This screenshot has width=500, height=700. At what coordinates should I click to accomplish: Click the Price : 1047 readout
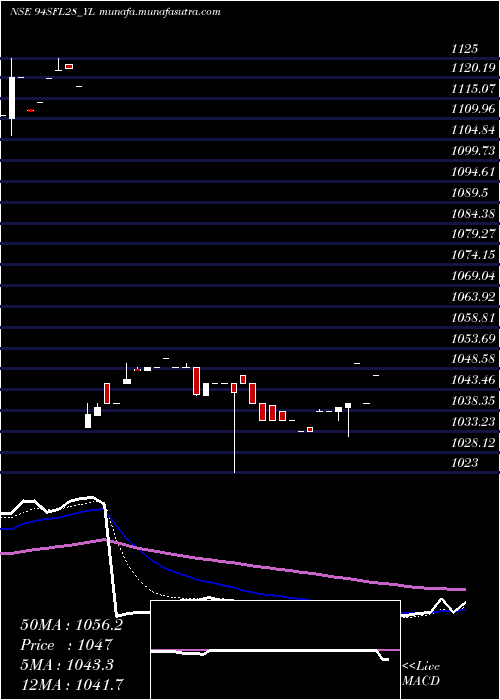(x=66, y=645)
